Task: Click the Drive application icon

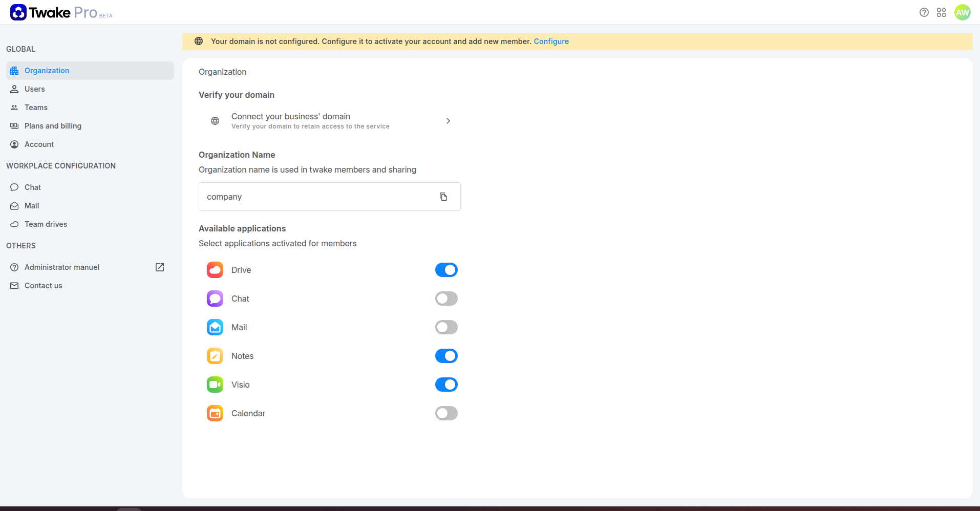Action: pos(215,270)
